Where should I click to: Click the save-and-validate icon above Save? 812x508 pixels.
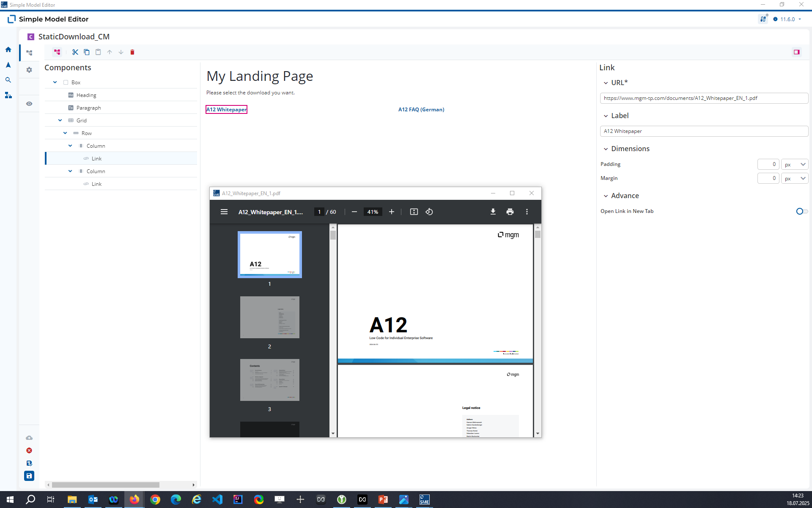(x=29, y=463)
